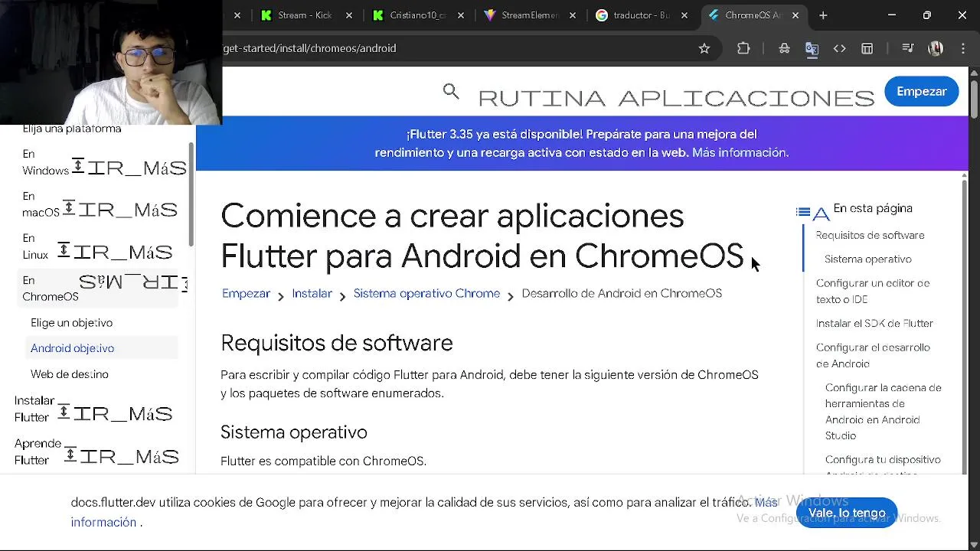
Task: Close the StreamElements tab
Action: coord(573,15)
